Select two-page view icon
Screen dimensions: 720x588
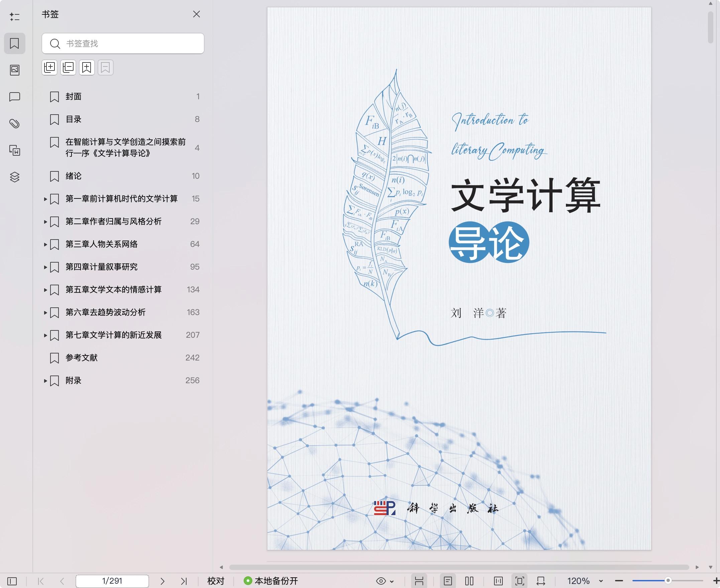[469, 581]
